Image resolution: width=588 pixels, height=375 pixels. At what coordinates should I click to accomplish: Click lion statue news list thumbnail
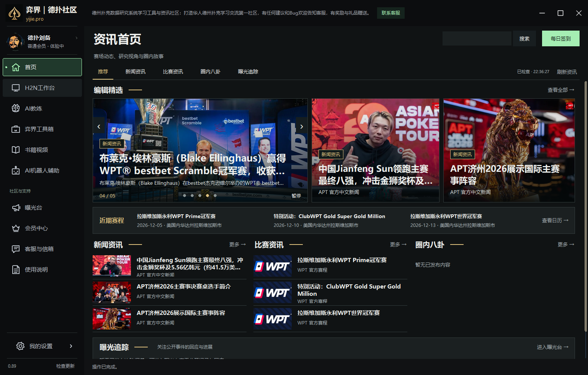pos(112,319)
